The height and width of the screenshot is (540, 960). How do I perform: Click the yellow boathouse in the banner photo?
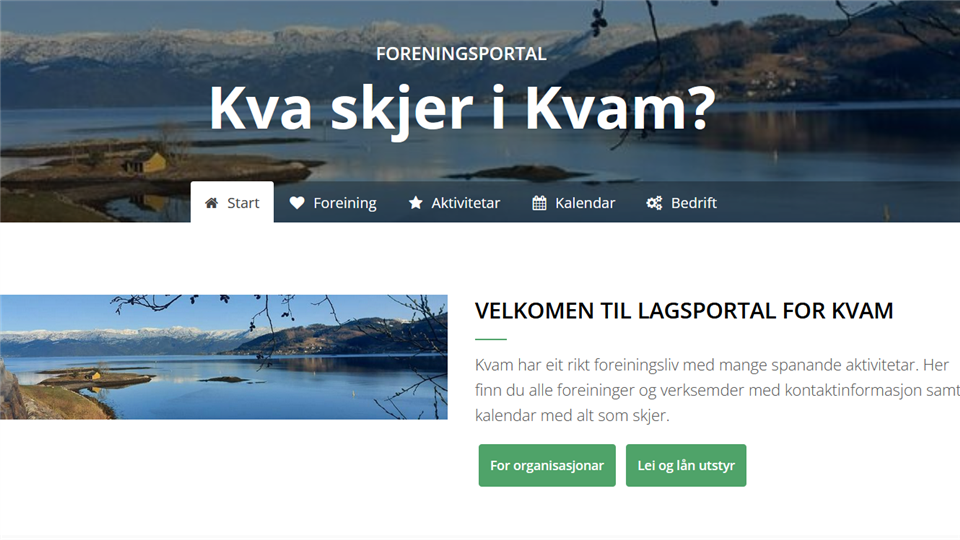point(146,163)
